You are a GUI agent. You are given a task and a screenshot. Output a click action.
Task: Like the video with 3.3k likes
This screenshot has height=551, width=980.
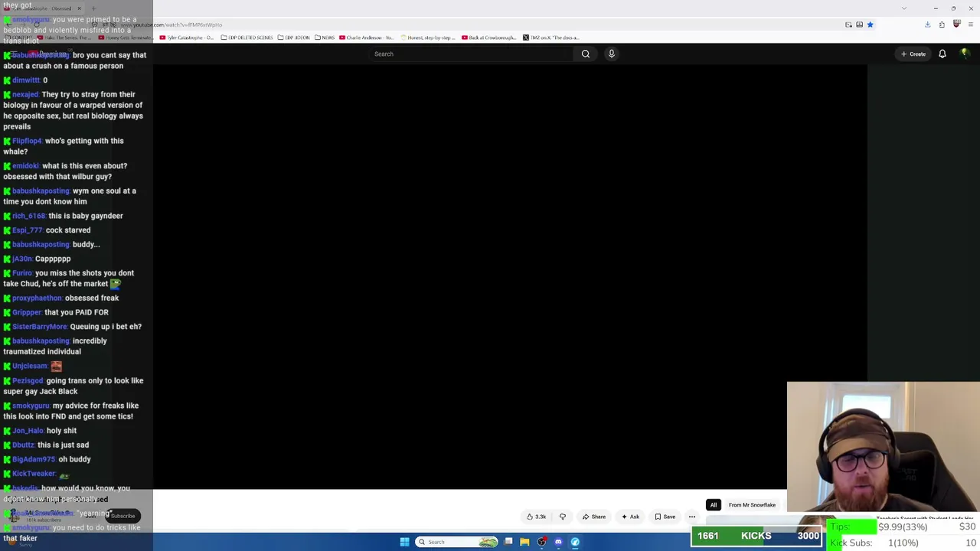tap(537, 517)
